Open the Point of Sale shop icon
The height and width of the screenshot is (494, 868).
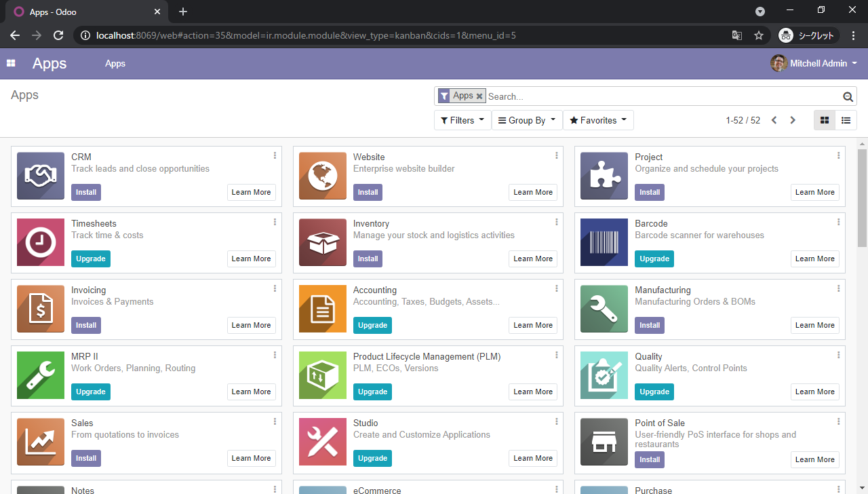tap(604, 442)
